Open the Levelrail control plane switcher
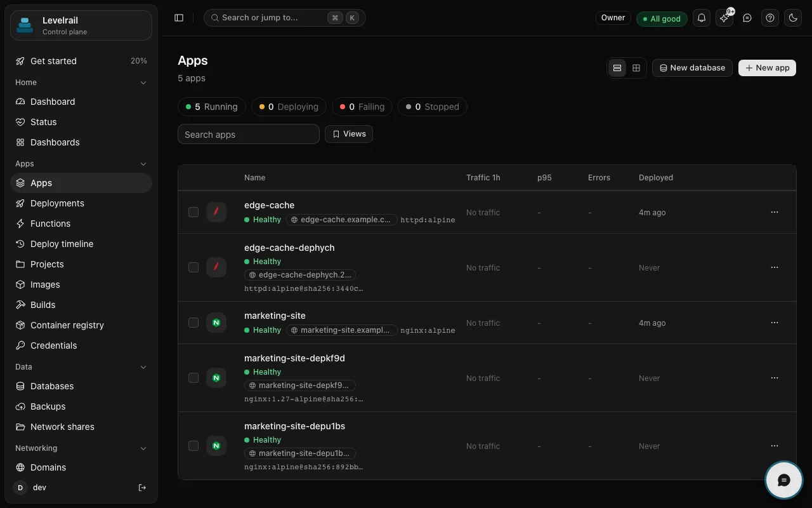 pos(81,25)
